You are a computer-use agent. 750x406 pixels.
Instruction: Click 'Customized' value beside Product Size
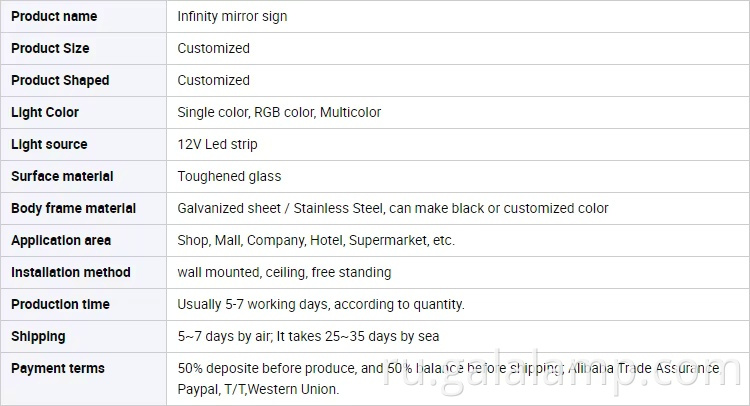point(213,48)
